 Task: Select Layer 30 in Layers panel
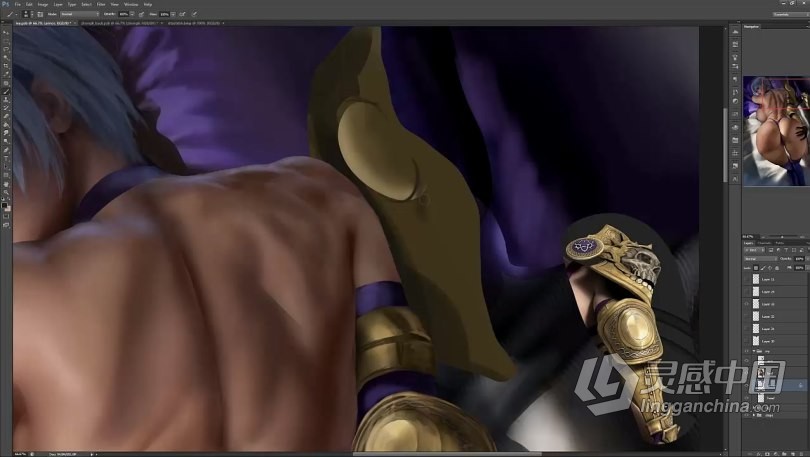(775, 341)
